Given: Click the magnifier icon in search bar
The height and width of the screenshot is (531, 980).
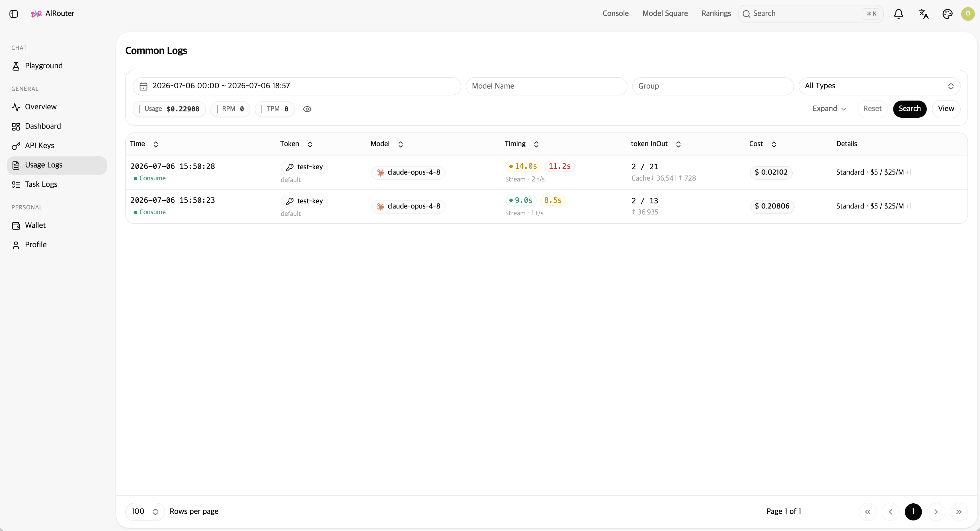Looking at the screenshot, I should tap(747, 14).
